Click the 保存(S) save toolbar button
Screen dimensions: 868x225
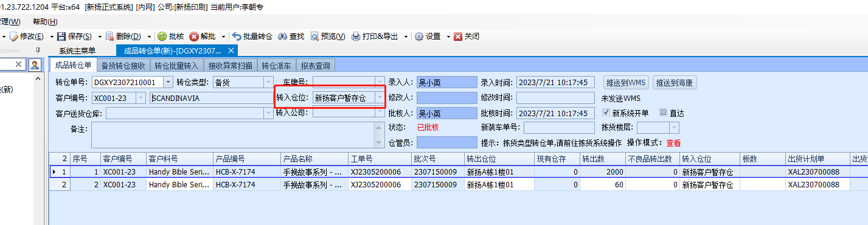coord(75,36)
